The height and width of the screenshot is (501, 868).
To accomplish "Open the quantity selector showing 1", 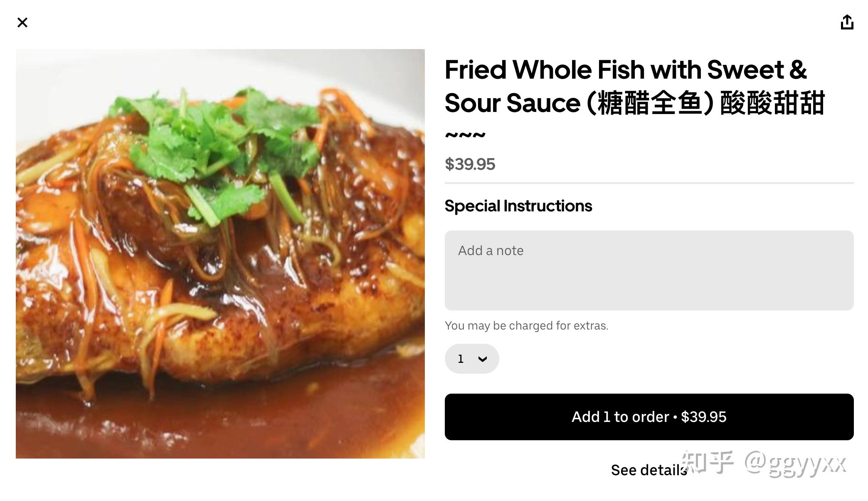I will tap(472, 359).
